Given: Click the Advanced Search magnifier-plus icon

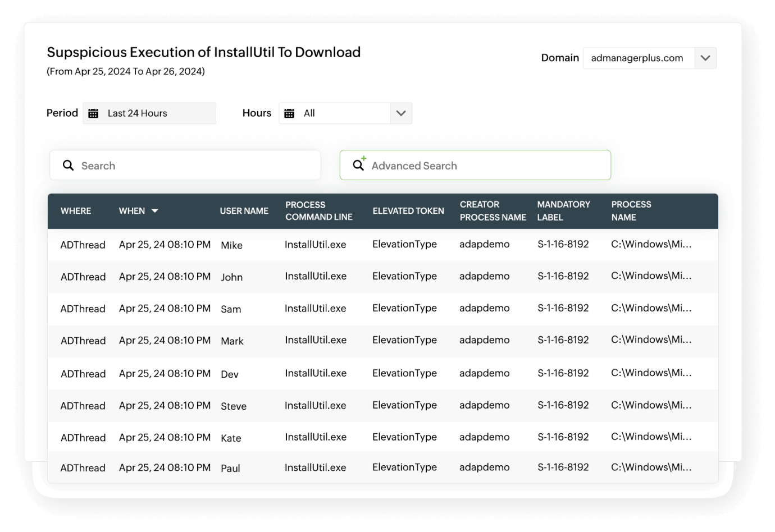Looking at the screenshot, I should pyautogui.click(x=359, y=165).
